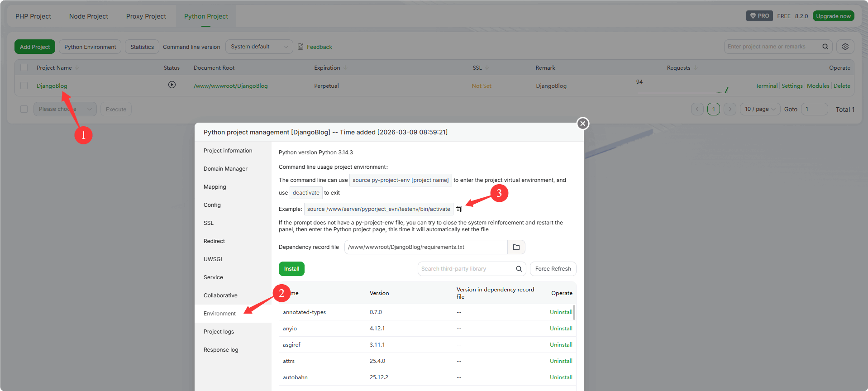Screen dimensions: 868x391
Task: Open the table settings gear icon
Action: (x=845, y=47)
